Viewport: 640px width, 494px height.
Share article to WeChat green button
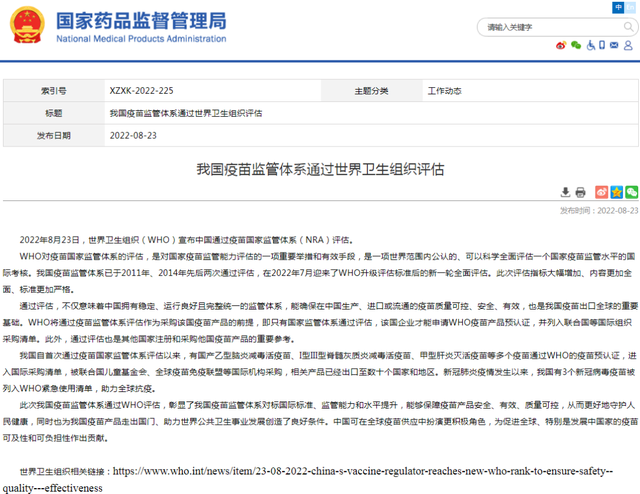point(632,192)
